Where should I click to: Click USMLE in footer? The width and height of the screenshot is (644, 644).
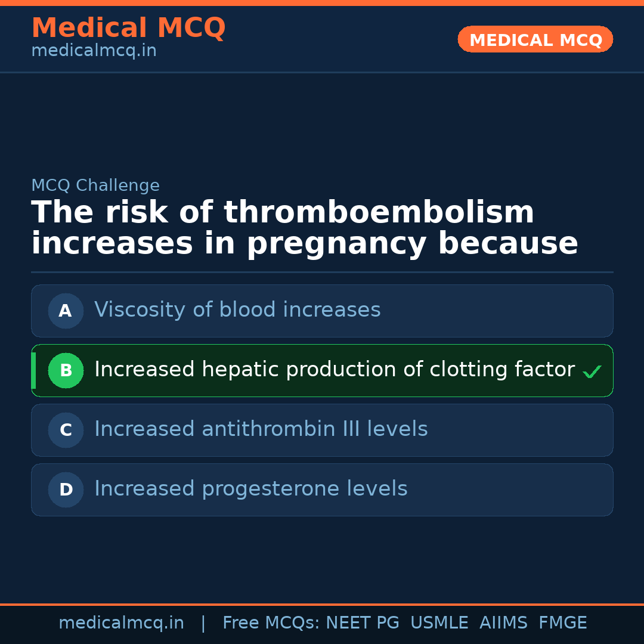(x=439, y=623)
